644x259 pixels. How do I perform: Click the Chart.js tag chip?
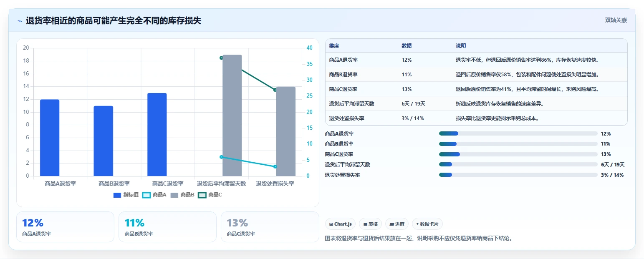tap(341, 224)
